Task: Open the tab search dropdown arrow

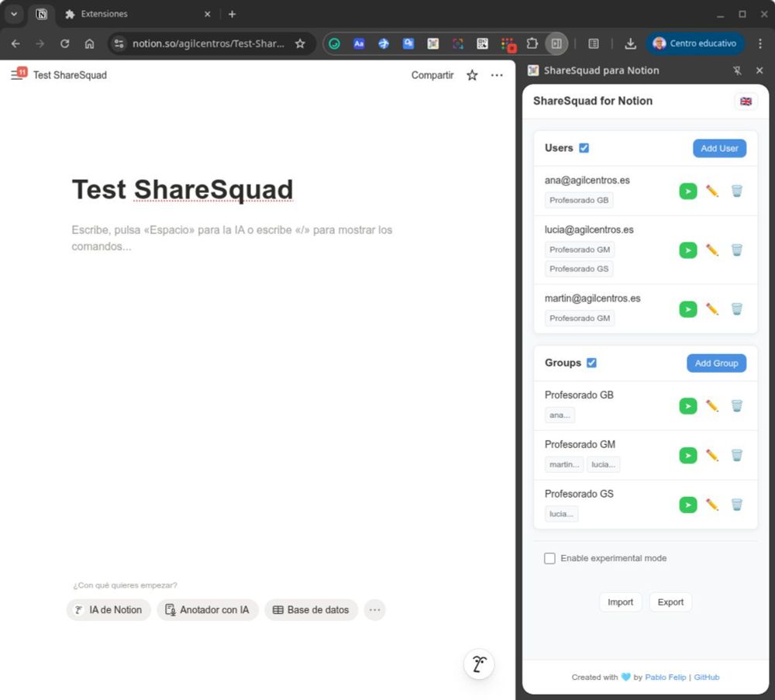Action: pos(14,14)
